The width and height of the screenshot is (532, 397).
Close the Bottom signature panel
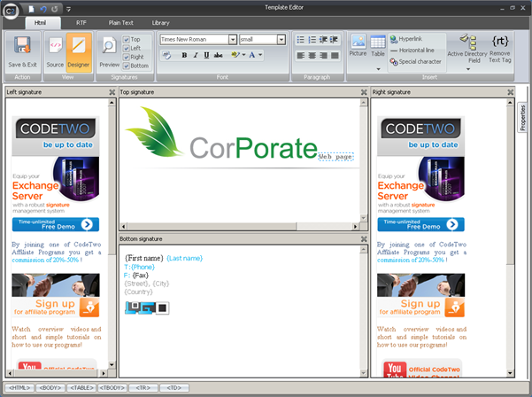[364, 239]
